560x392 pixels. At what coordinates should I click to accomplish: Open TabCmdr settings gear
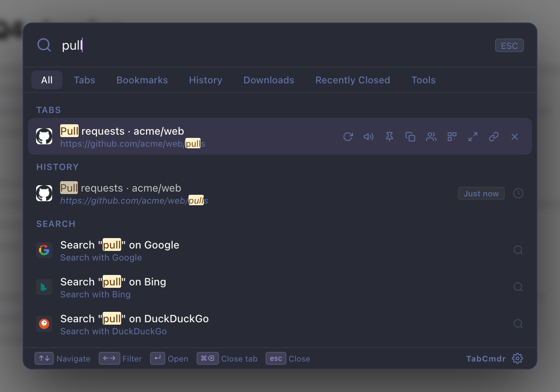pos(517,358)
